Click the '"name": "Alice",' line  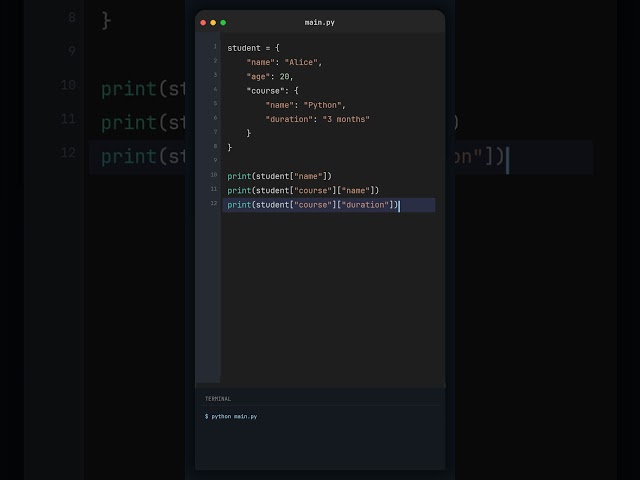pos(284,62)
